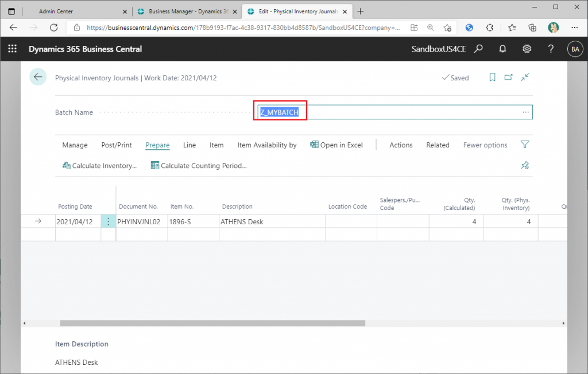Viewport: 588px width, 374px height.
Task: Click the Qty. (Calculated) column header
Action: point(459,204)
